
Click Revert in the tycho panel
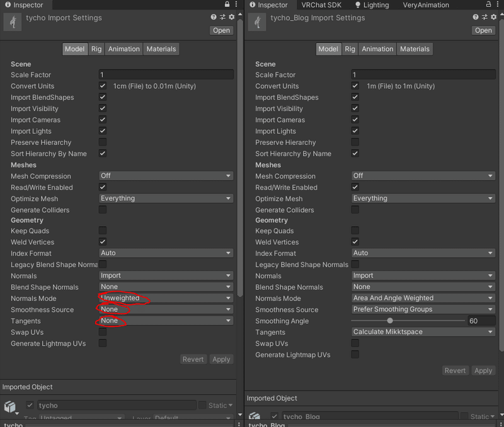tap(193, 359)
